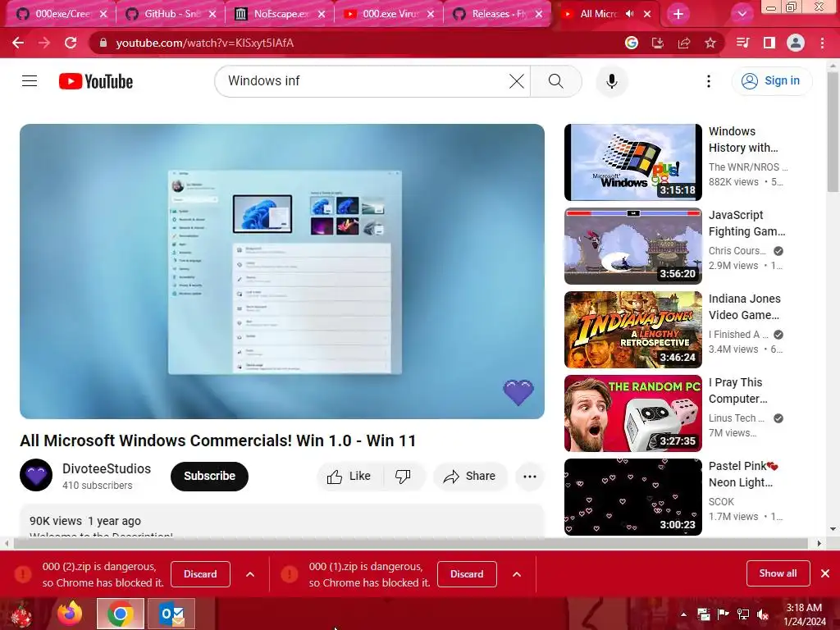Show all downloads

[778, 573]
